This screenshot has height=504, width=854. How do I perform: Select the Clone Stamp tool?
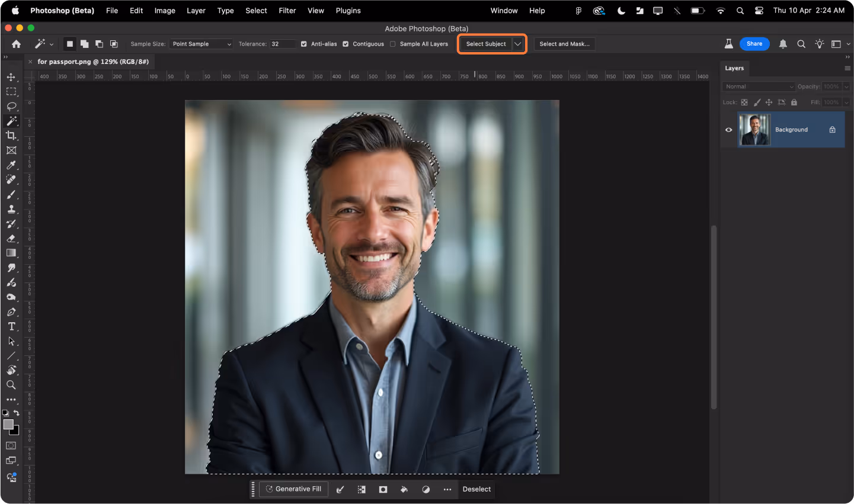pos(11,209)
